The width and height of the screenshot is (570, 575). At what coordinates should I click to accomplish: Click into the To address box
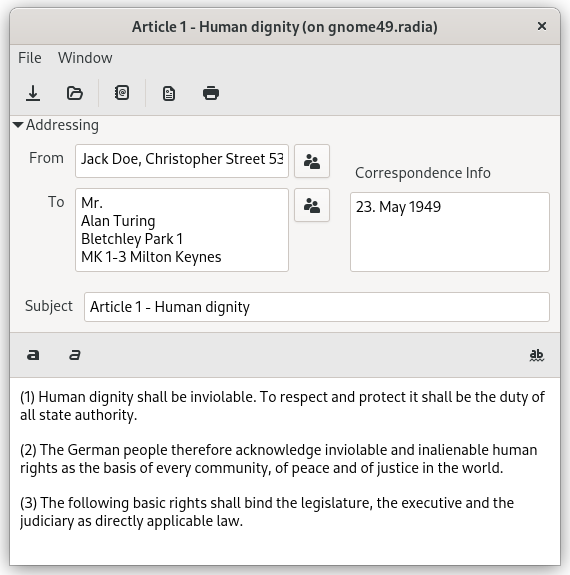click(182, 230)
